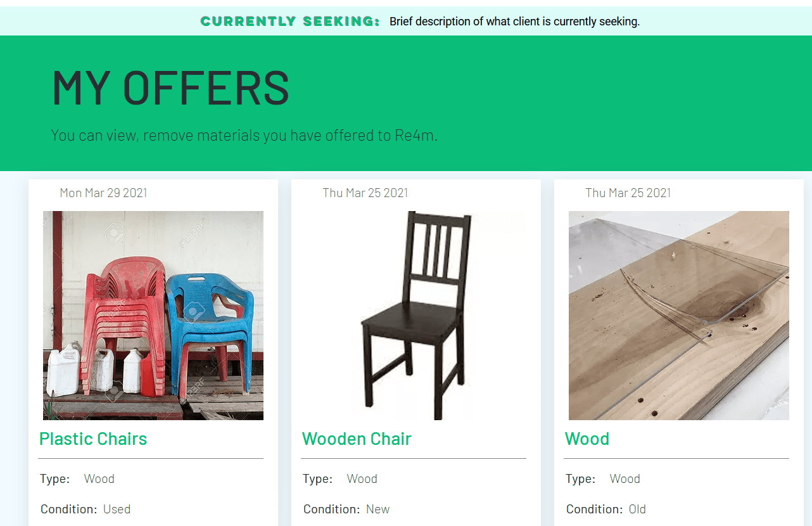This screenshot has height=526, width=812.
Task: Click Type field of Plastic Chairs card
Action: click(77, 478)
